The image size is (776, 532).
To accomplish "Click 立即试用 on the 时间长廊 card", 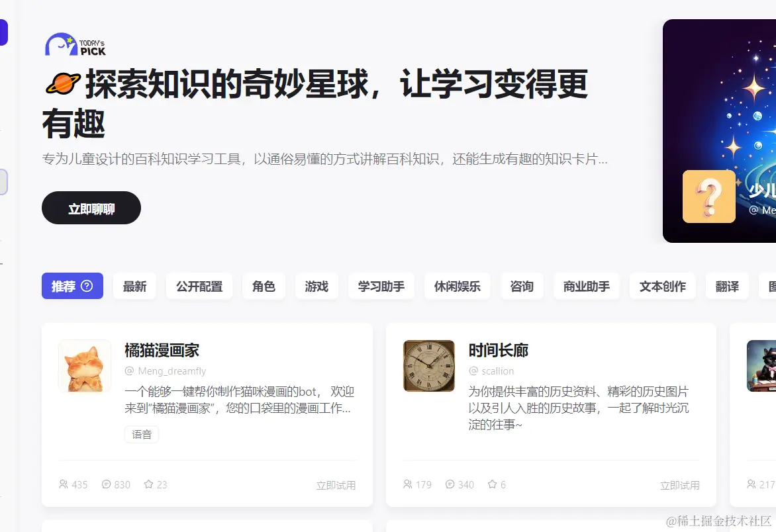I will [x=680, y=485].
